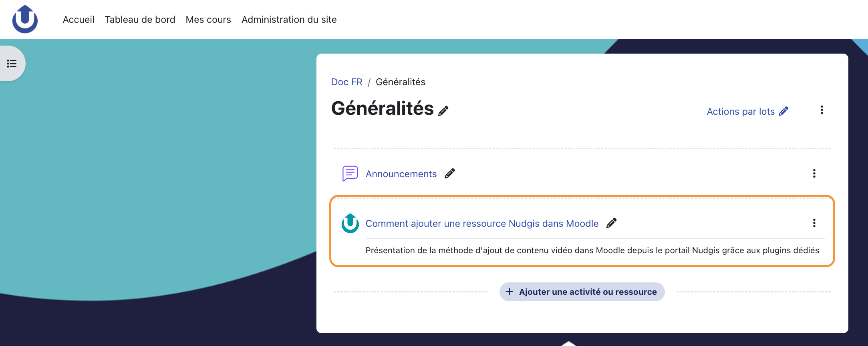Click pencil icon beside Announcements
The height and width of the screenshot is (346, 868).
[450, 173]
